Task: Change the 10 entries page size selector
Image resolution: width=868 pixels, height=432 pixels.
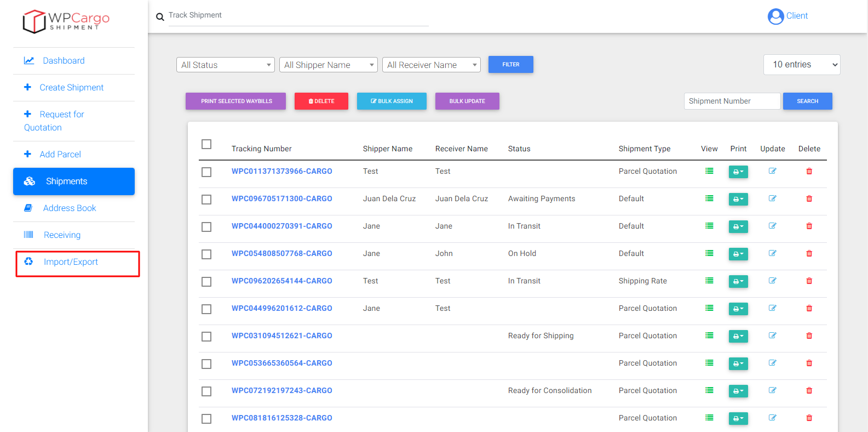Action: (x=802, y=65)
